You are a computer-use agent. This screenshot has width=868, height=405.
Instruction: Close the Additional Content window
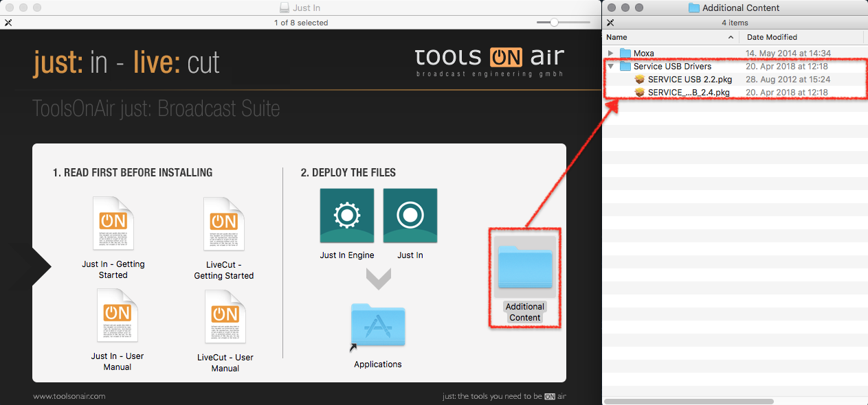coord(611,8)
